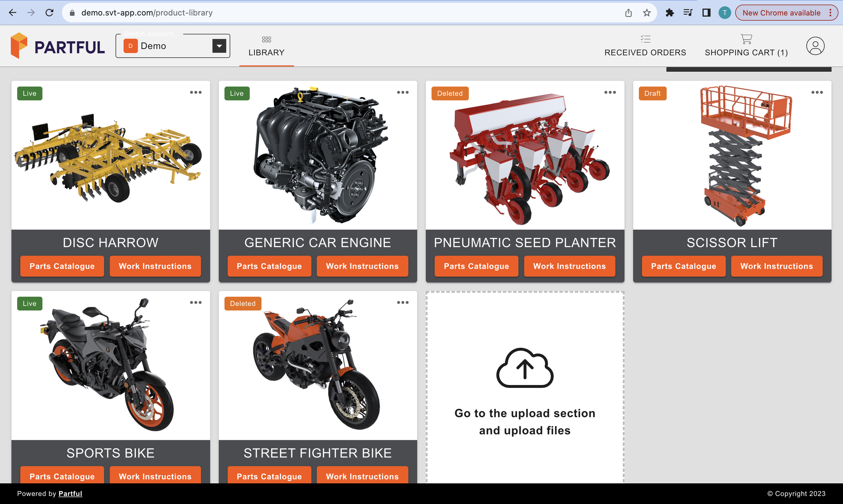Click the user profile account icon
Viewport: 843px width, 504px height.
(815, 46)
